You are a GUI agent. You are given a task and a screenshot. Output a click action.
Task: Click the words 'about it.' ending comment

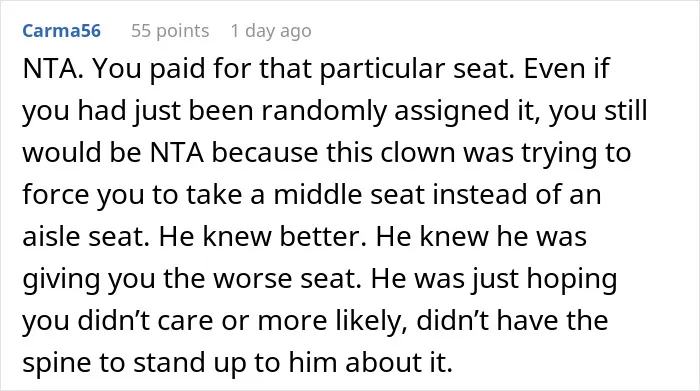coord(399,362)
